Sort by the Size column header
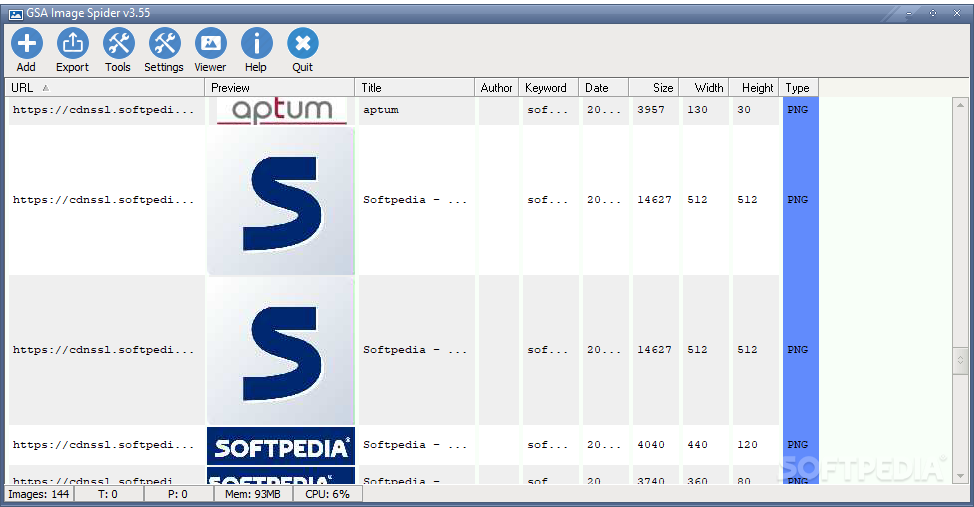The image size is (974, 507). tap(653, 88)
